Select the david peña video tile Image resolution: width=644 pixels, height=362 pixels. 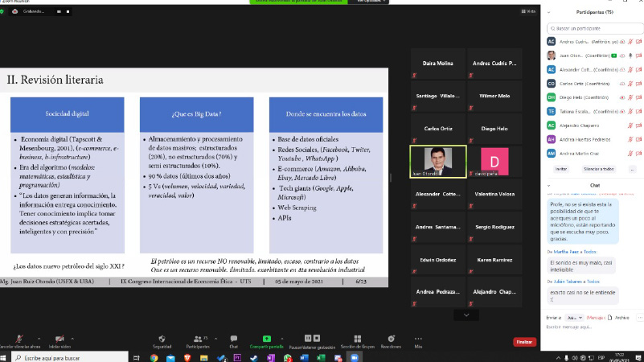coord(494,162)
